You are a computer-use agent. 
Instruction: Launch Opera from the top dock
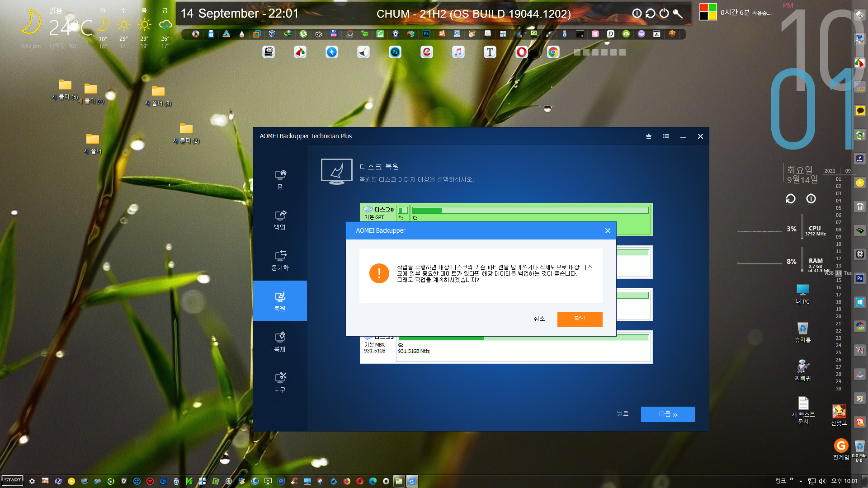pos(521,52)
